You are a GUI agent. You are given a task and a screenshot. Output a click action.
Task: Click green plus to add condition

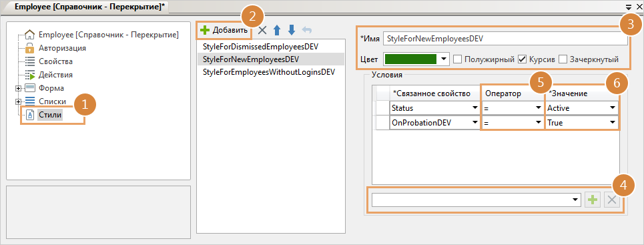592,200
